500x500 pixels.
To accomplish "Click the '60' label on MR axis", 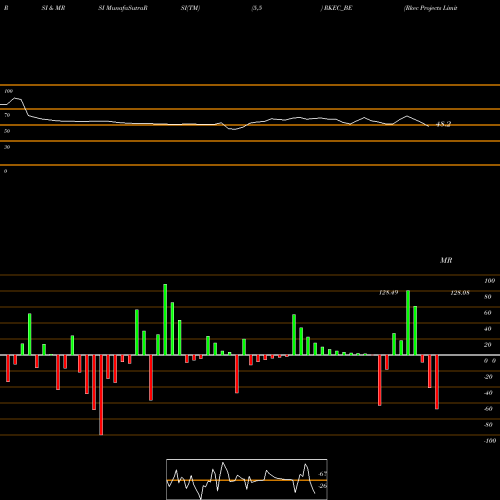I will [x=488, y=313].
